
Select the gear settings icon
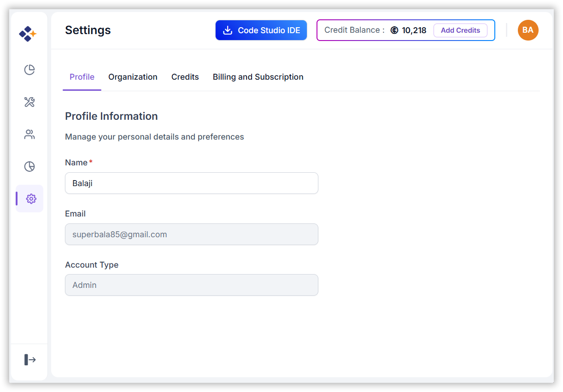pyautogui.click(x=31, y=199)
